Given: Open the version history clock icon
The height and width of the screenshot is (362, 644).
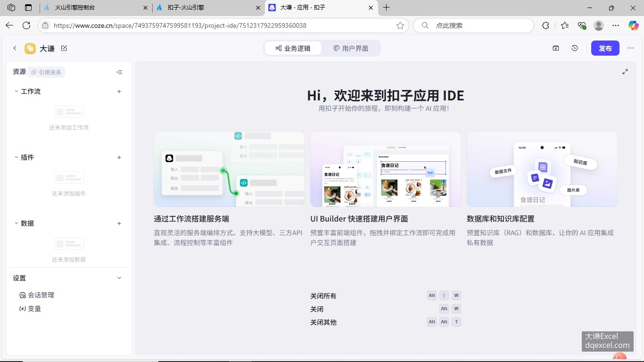Looking at the screenshot, I should [575, 48].
